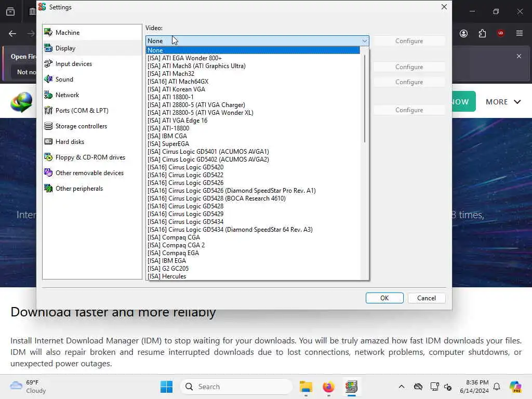The height and width of the screenshot is (399, 532).
Task: Select None in video list
Action: pyautogui.click(x=253, y=50)
